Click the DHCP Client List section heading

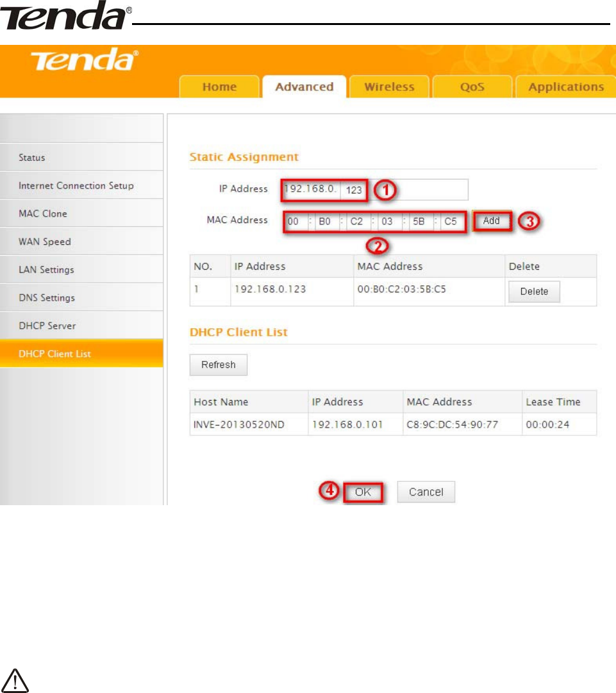point(238,332)
